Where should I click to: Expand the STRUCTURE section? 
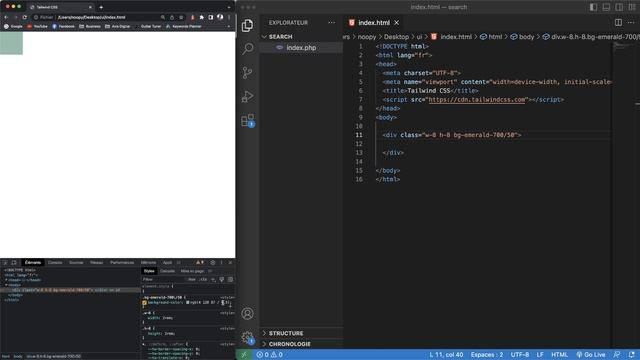[x=301, y=333]
